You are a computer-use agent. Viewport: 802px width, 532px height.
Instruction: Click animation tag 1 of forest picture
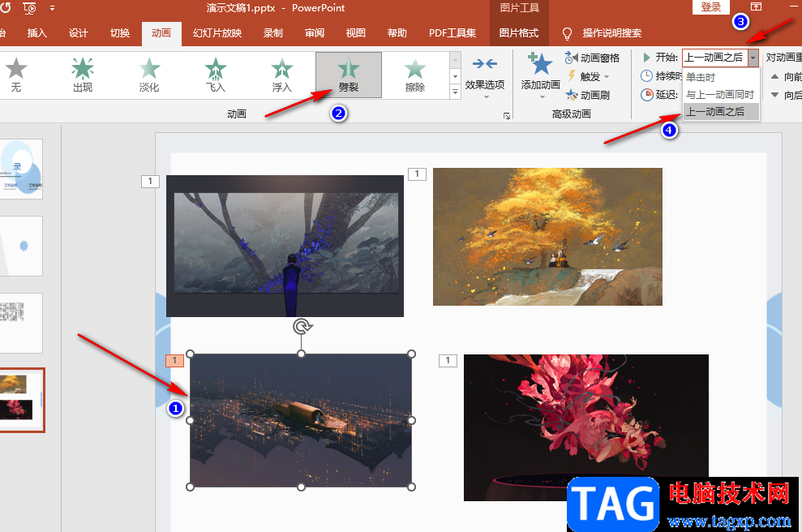click(150, 181)
